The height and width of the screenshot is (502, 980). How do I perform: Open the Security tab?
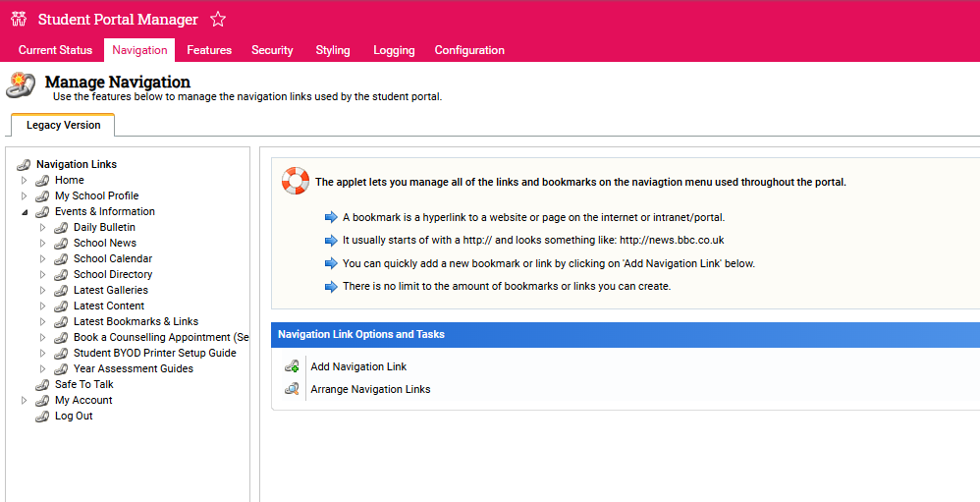pos(272,50)
